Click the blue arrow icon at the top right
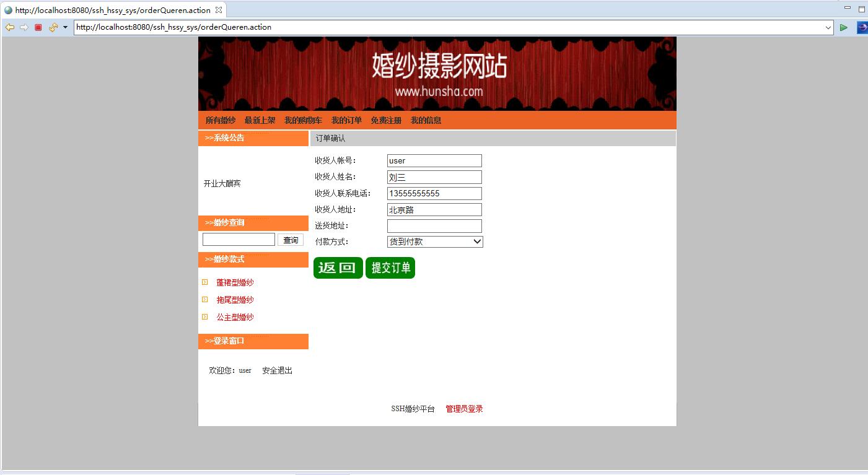The height and width of the screenshot is (475, 868). point(861,27)
